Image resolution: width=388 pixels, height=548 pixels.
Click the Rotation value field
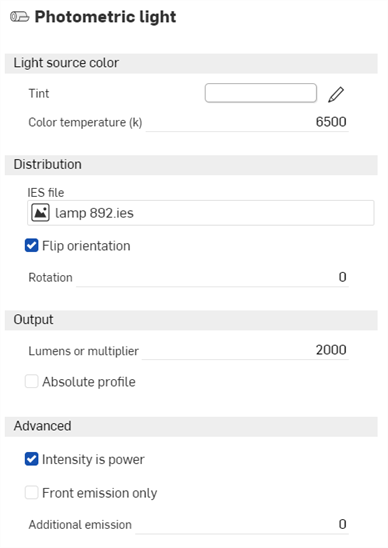tap(213, 277)
